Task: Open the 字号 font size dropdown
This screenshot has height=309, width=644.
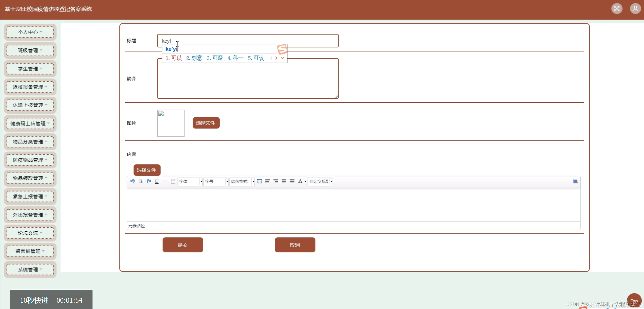Action: 216,181
